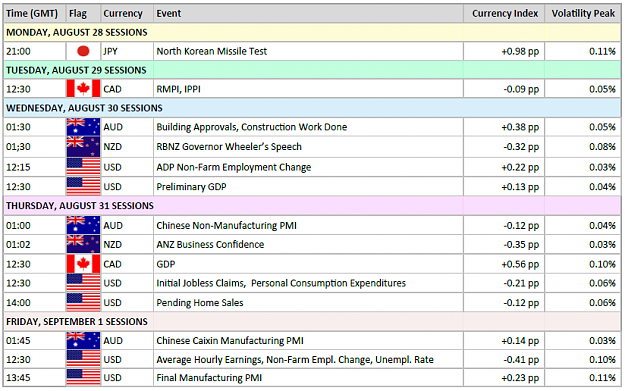
Task: Click the North Korean Missile Test event
Action: point(212,51)
